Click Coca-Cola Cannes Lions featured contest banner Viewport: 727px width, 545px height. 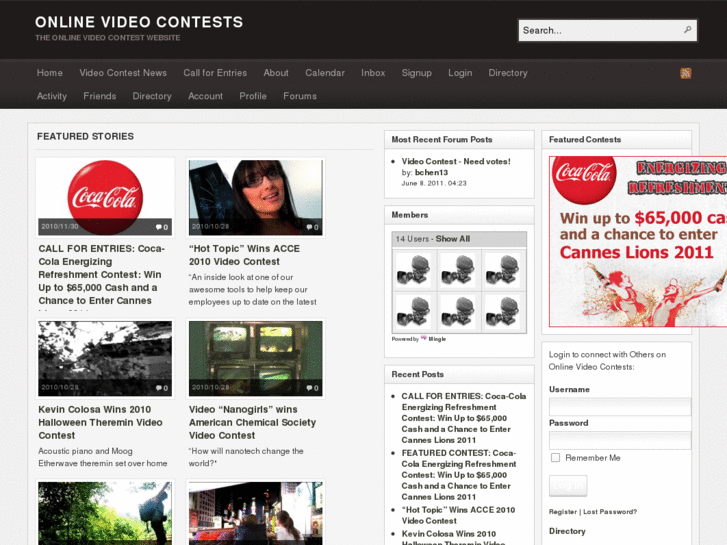[638, 242]
